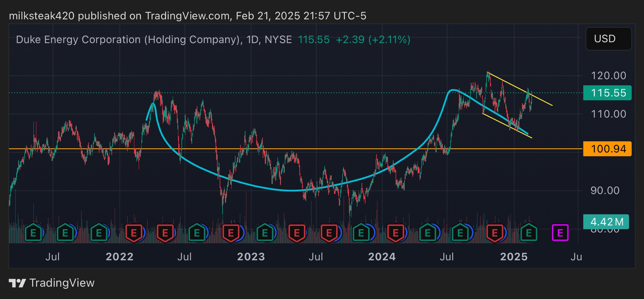The image size is (644, 299).
Task: Click the upcoming purple earnings marker
Action: pyautogui.click(x=560, y=233)
